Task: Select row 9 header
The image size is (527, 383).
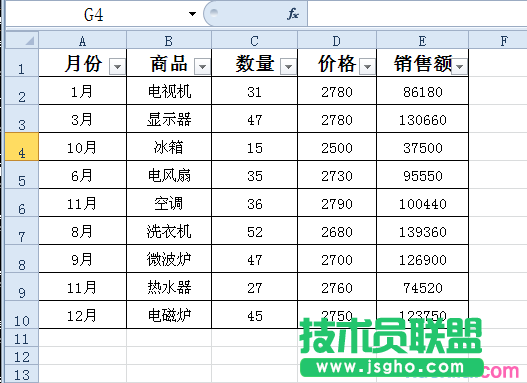Action: [x=22, y=287]
